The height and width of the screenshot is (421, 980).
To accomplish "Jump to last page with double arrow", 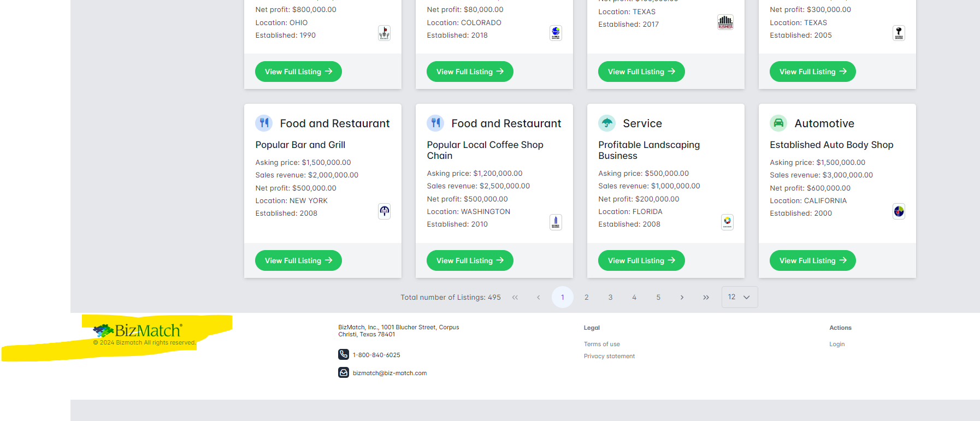I will (706, 298).
